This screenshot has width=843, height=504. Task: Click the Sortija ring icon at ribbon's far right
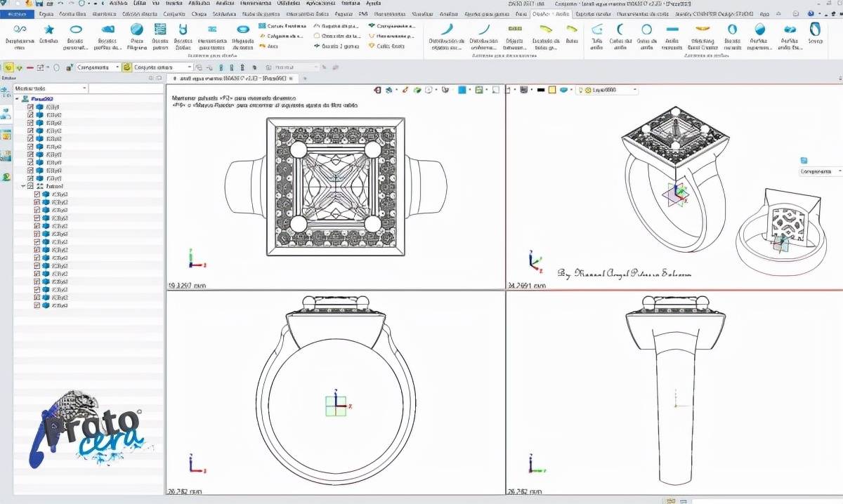click(x=815, y=29)
